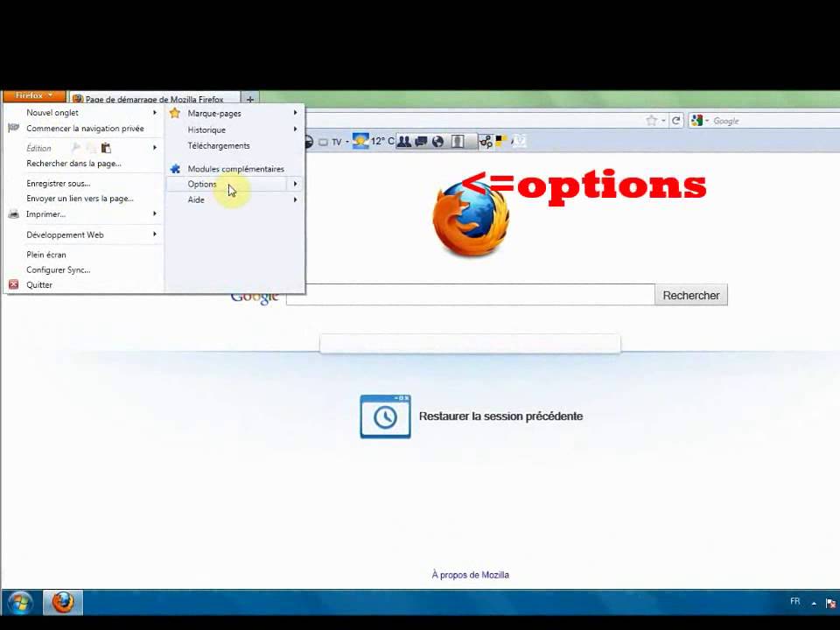Reload the page with refresh icon
The image size is (840, 630).
click(676, 121)
